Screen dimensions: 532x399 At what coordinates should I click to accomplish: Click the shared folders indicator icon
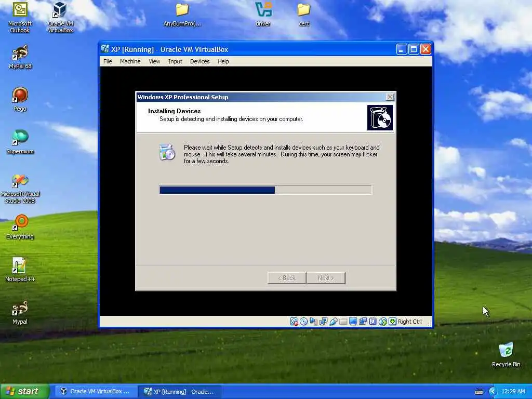pos(343,321)
